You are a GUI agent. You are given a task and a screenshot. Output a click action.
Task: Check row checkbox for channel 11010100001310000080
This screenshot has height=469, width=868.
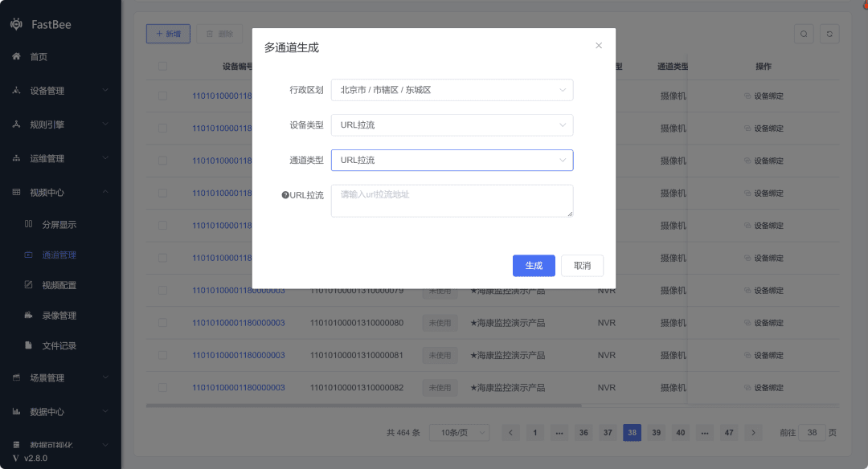pos(162,323)
